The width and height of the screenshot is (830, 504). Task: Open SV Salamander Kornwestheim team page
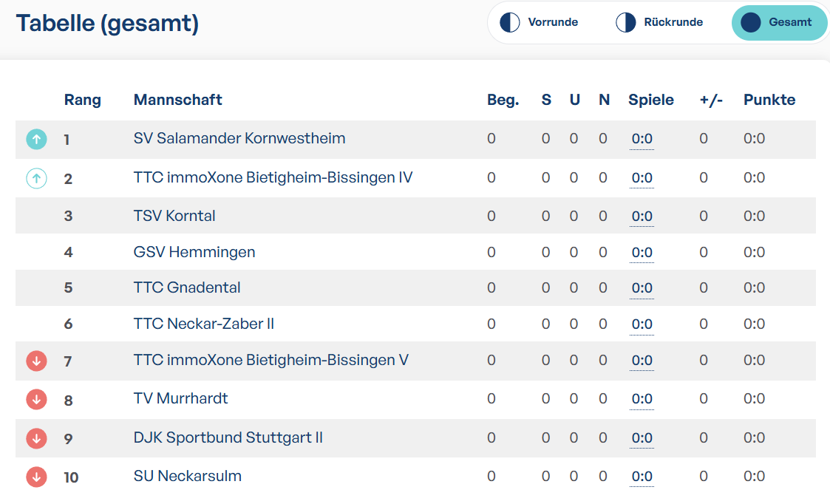coord(239,138)
